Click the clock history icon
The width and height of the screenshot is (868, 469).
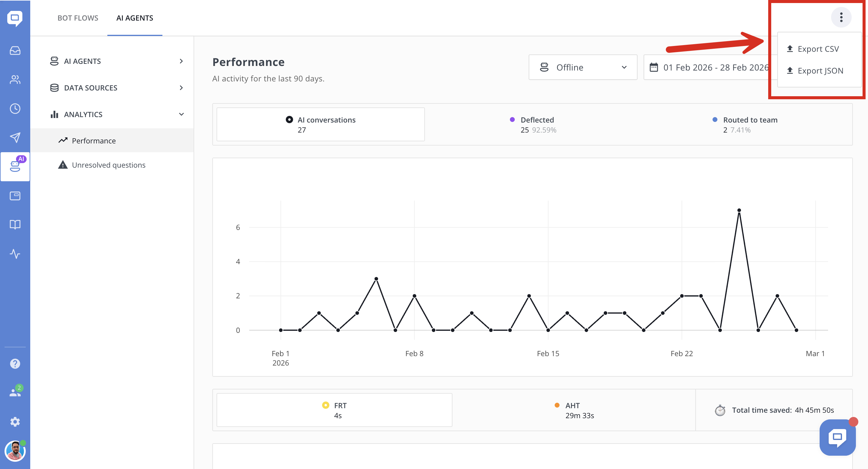pyautogui.click(x=15, y=109)
